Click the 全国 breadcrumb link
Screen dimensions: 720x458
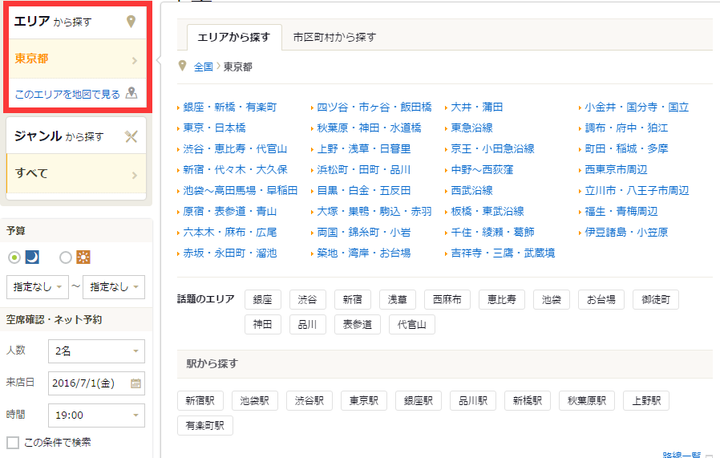[203, 67]
